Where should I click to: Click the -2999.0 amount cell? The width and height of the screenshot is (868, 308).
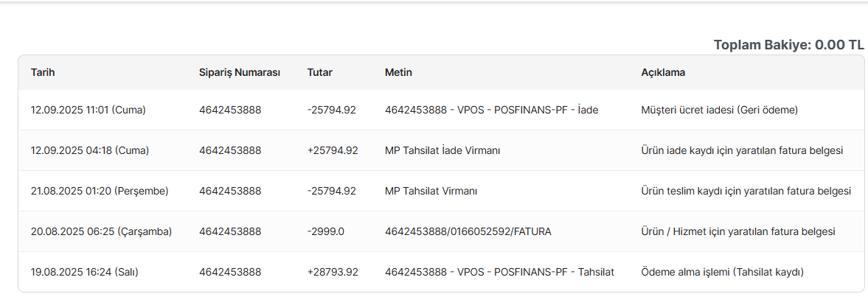pos(325,231)
